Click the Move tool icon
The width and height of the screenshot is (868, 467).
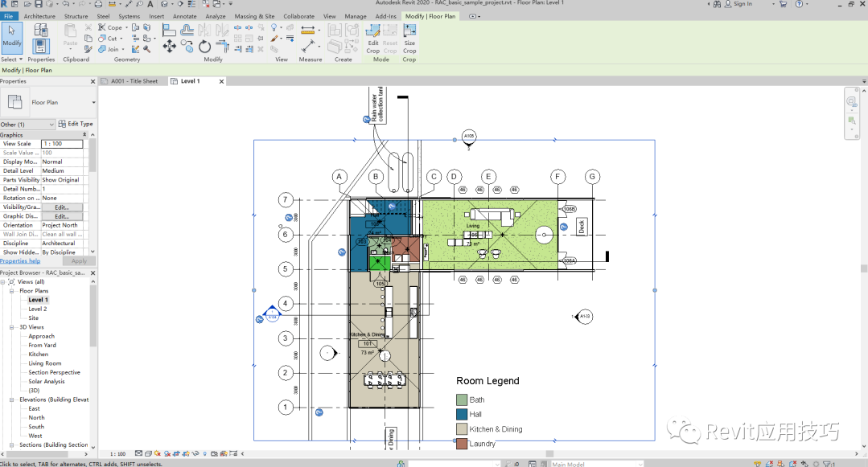(169, 47)
